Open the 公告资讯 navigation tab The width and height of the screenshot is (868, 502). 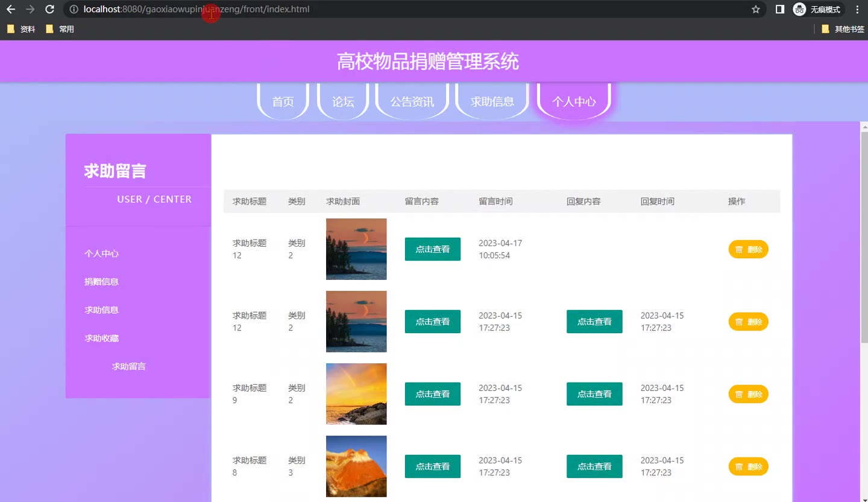point(412,101)
